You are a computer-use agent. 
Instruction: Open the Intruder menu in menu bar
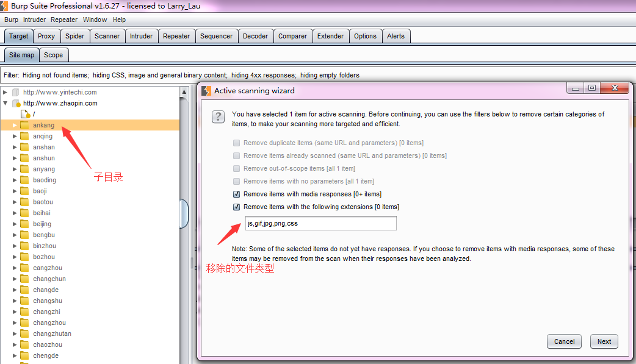click(35, 20)
